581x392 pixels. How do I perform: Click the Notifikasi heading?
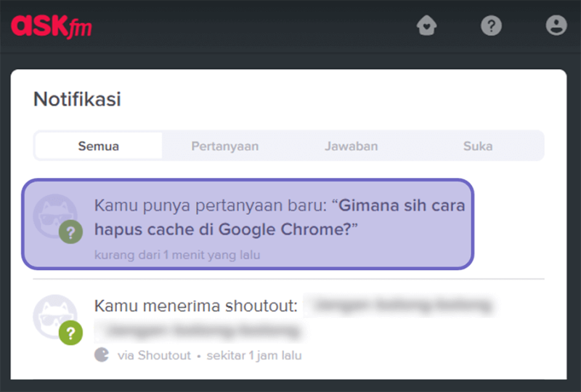click(77, 99)
